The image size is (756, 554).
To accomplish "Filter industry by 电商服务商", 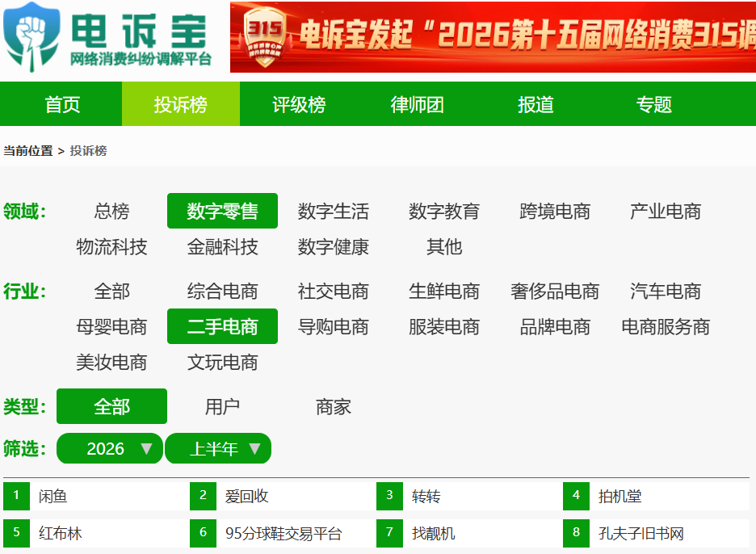I will [666, 327].
